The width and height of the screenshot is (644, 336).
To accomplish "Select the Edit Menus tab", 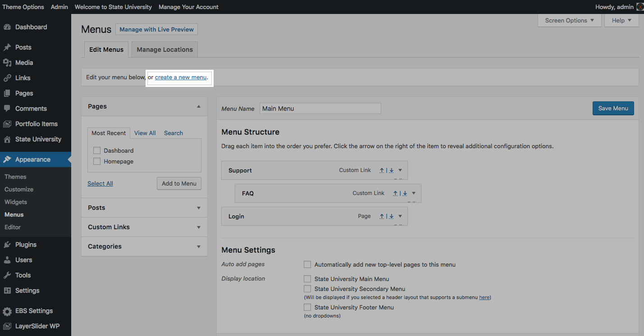I will 106,50.
